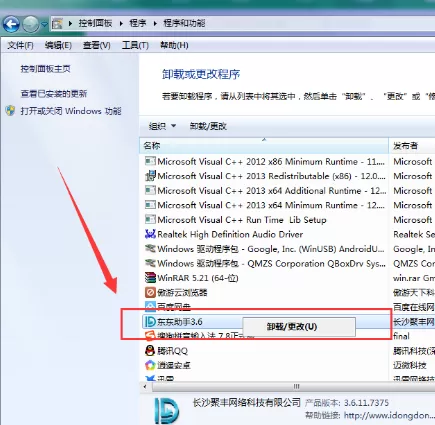The width and height of the screenshot is (435, 425).
Task: Open 查看已安装的更新 link
Action: [x=54, y=94]
